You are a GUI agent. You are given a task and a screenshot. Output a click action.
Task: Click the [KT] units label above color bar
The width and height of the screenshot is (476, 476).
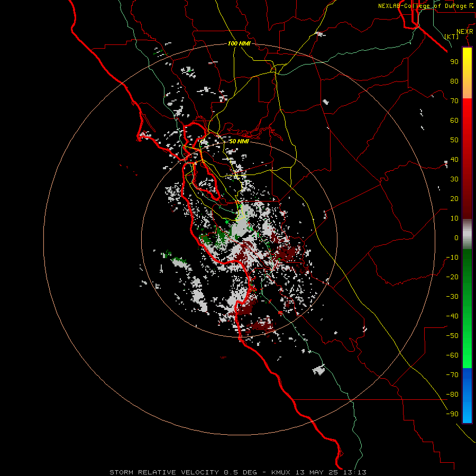point(452,36)
